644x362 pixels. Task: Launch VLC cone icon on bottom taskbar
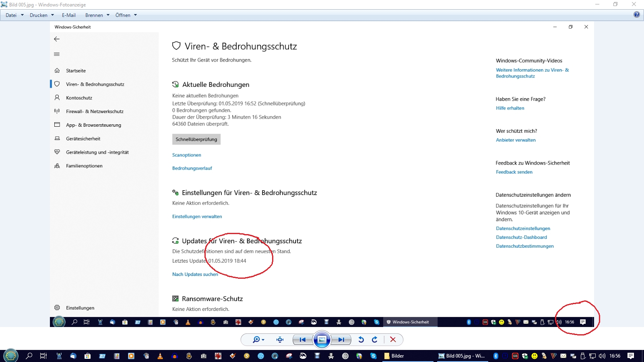point(160,356)
